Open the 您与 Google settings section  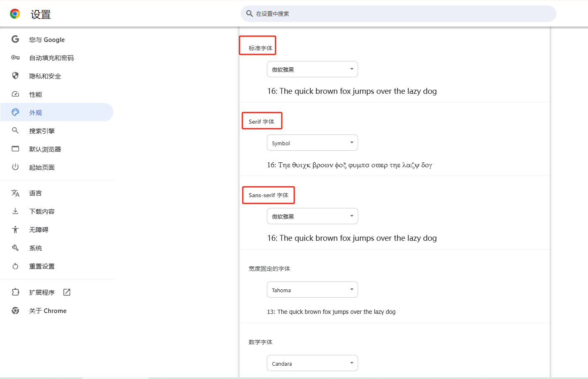click(x=57, y=39)
